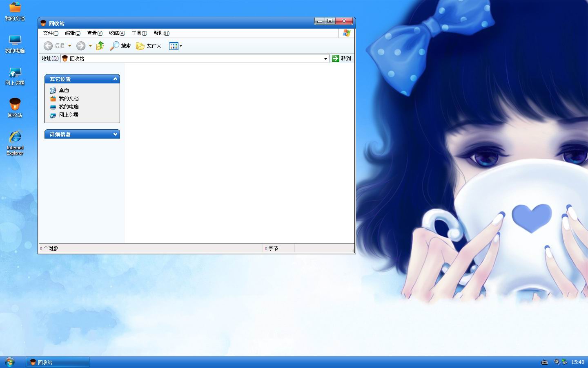Open the 查看(V) menu

tap(95, 33)
